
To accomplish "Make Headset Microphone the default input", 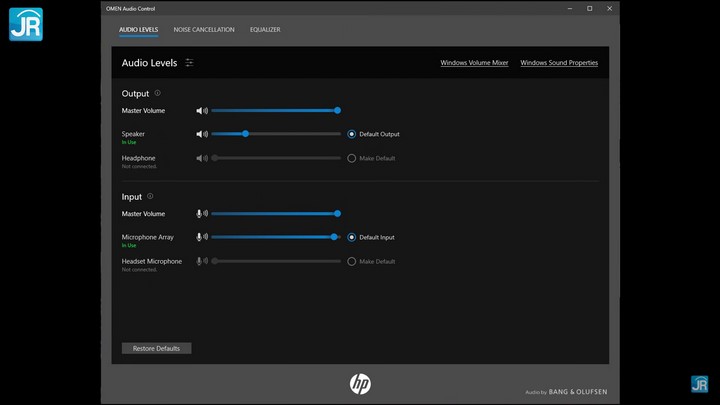I will pos(352,262).
